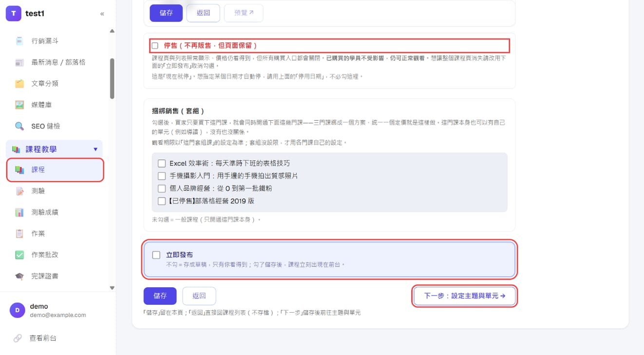The width and height of the screenshot is (644, 355).
Task: Click the 課程教學 books icon
Action: 16,149
